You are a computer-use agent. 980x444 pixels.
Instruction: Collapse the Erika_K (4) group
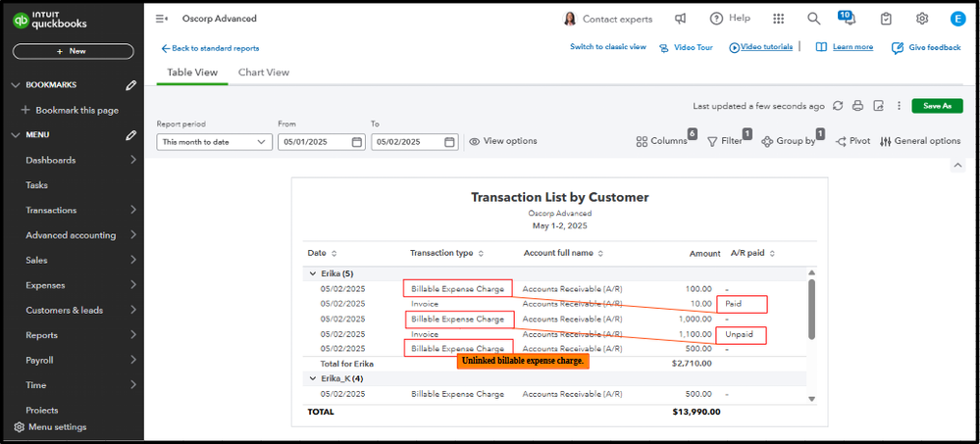point(312,378)
